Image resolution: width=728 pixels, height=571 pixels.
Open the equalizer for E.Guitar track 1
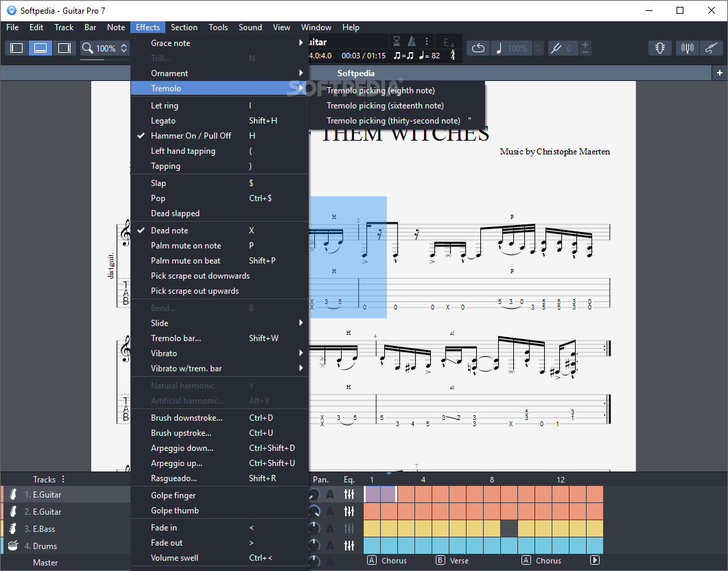[349, 494]
